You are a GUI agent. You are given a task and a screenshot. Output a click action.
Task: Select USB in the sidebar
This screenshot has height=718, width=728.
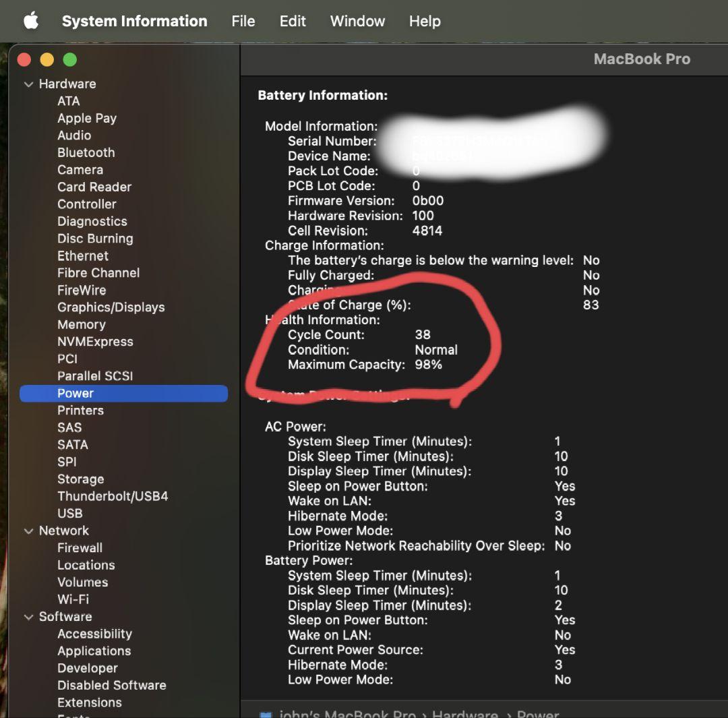(x=70, y=514)
